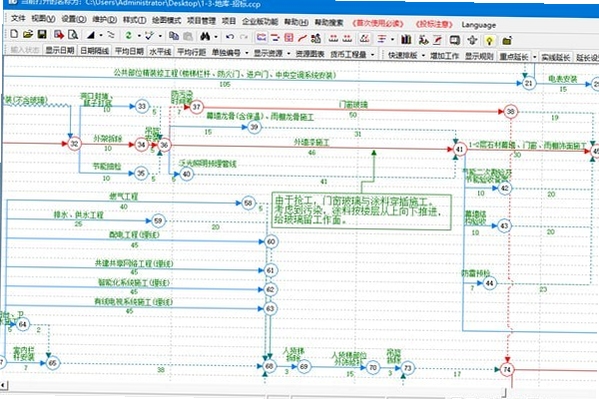Open dropdown arrow next to black triangle icon
Image resolution: width=599 pixels, height=399 pixels.
(x=101, y=35)
